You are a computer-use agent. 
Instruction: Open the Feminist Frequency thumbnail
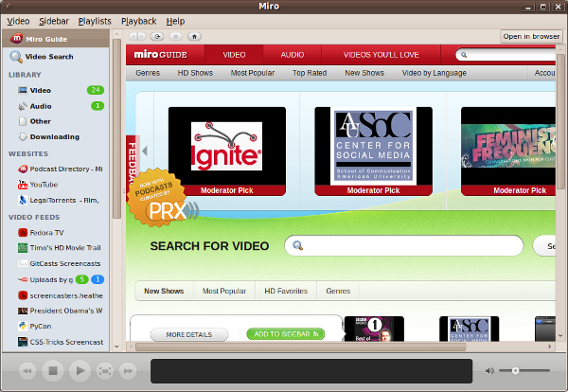pos(508,151)
